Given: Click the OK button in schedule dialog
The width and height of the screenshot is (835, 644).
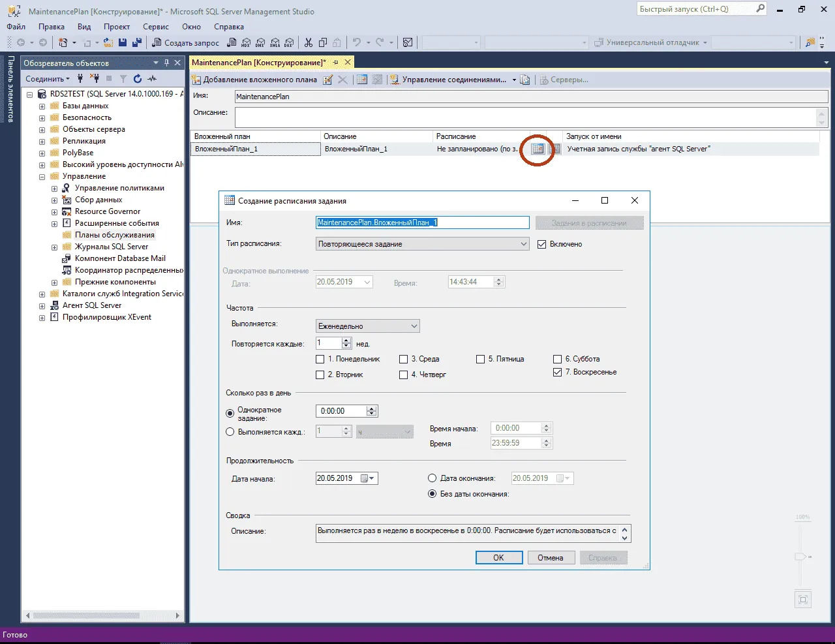Looking at the screenshot, I should [x=498, y=558].
